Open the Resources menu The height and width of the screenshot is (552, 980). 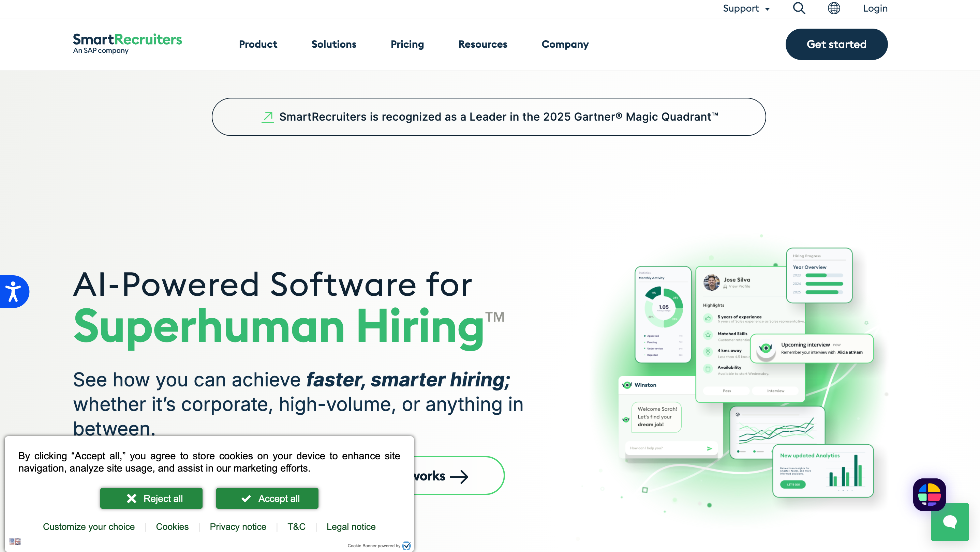pos(482,44)
